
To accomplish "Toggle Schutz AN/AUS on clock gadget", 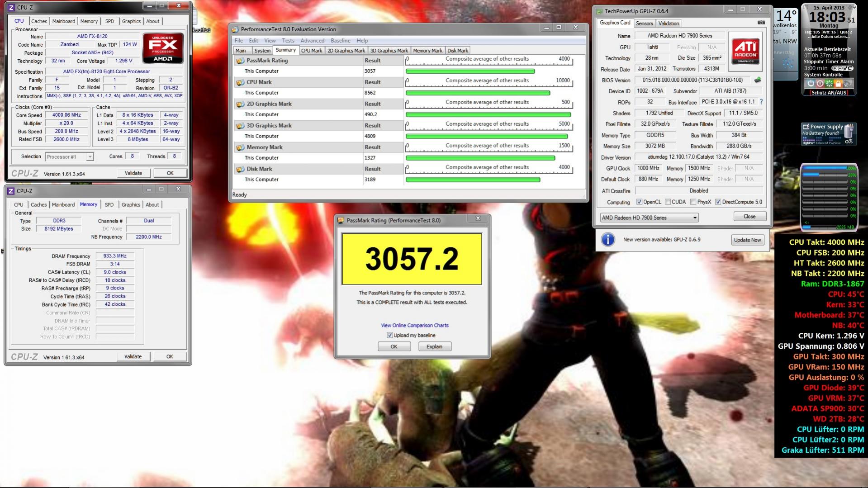I will click(829, 93).
